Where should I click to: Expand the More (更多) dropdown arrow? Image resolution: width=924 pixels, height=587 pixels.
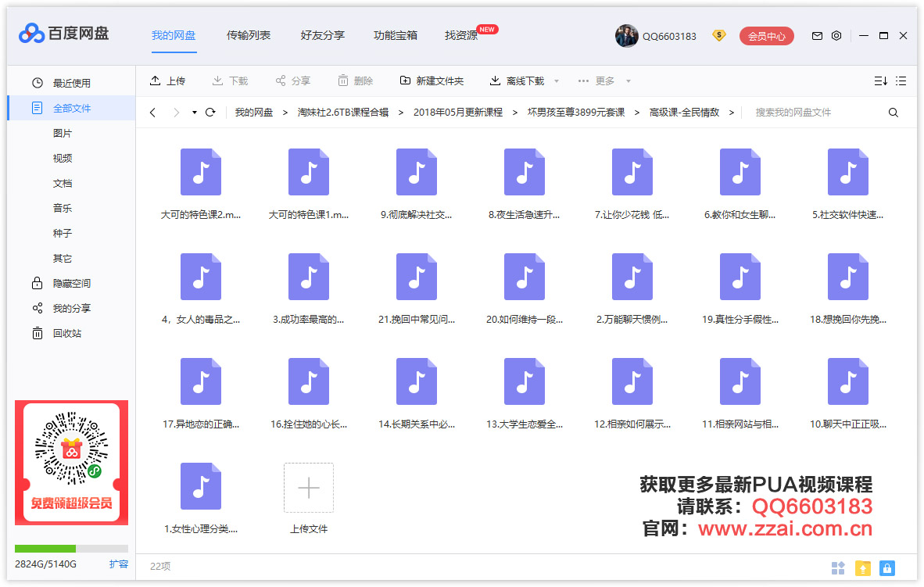pyautogui.click(x=629, y=81)
